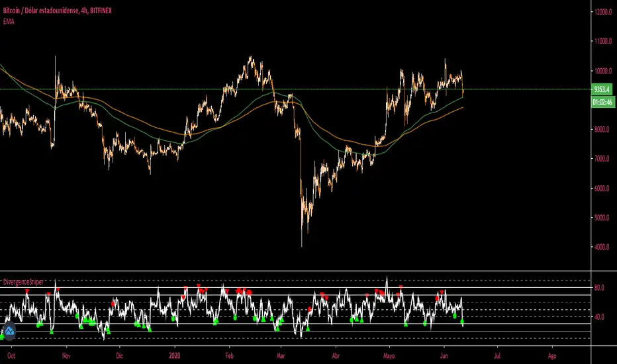
Task: Click the candle countdown timer 01:02:46
Action: [602, 103]
